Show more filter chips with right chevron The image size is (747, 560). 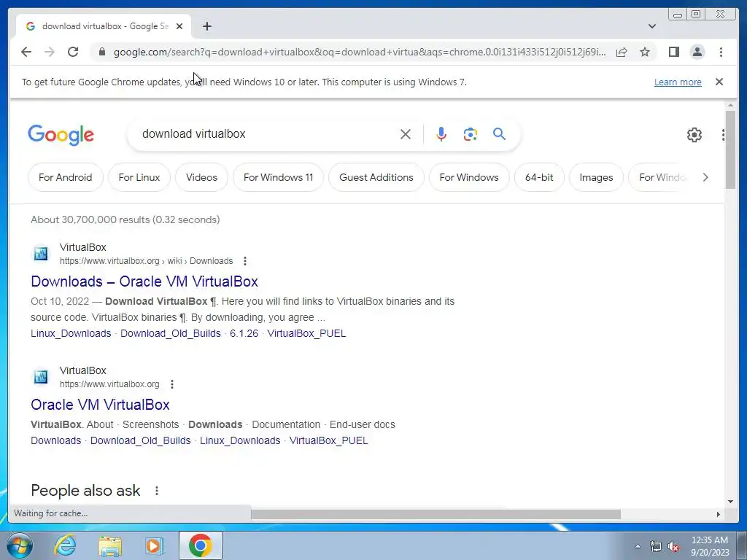coord(705,177)
